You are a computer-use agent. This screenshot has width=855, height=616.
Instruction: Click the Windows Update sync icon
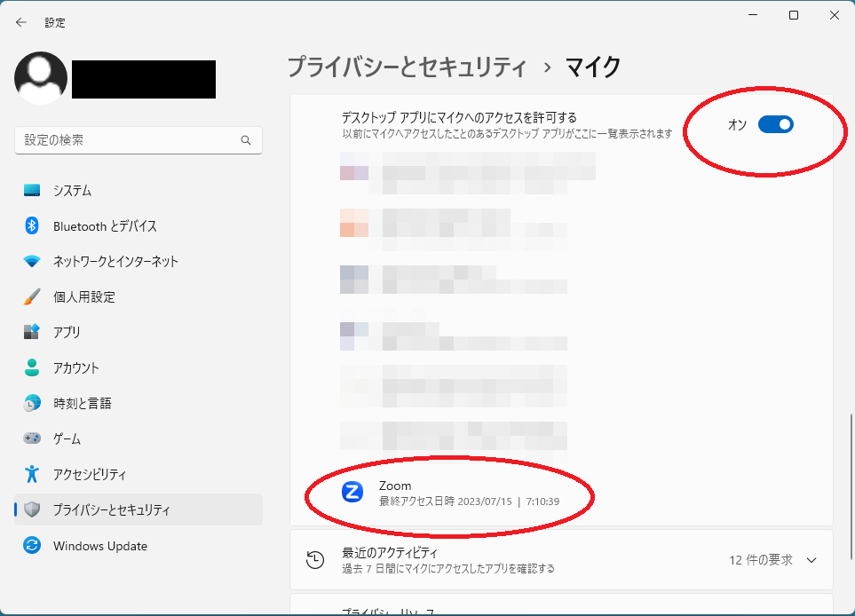tap(32, 546)
